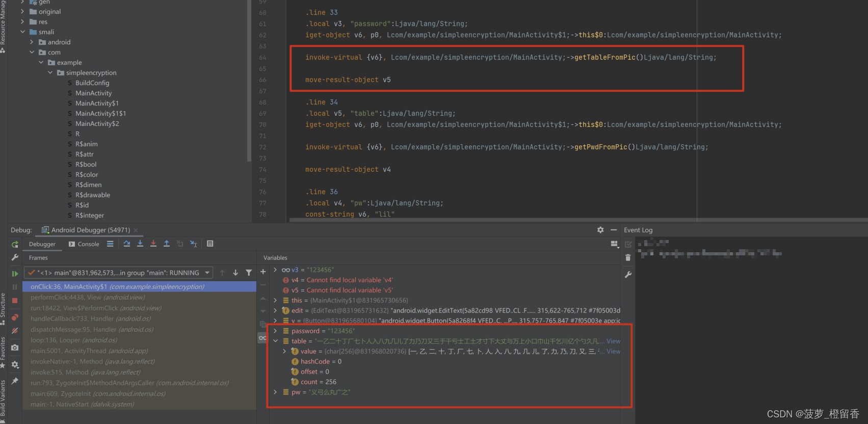The height and width of the screenshot is (424, 868).
Task: Expand the android folder in project tree
Action: point(32,42)
